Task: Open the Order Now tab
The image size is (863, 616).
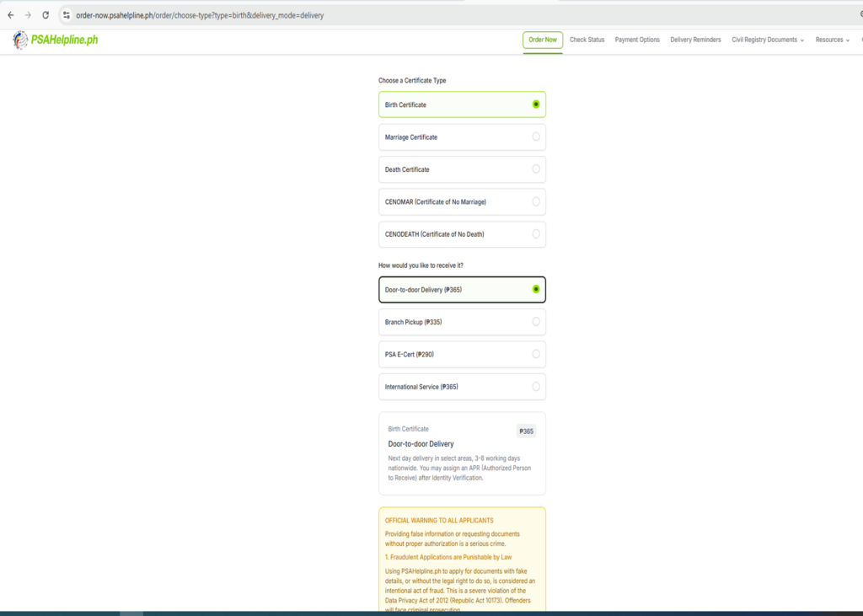Action: 543,40
